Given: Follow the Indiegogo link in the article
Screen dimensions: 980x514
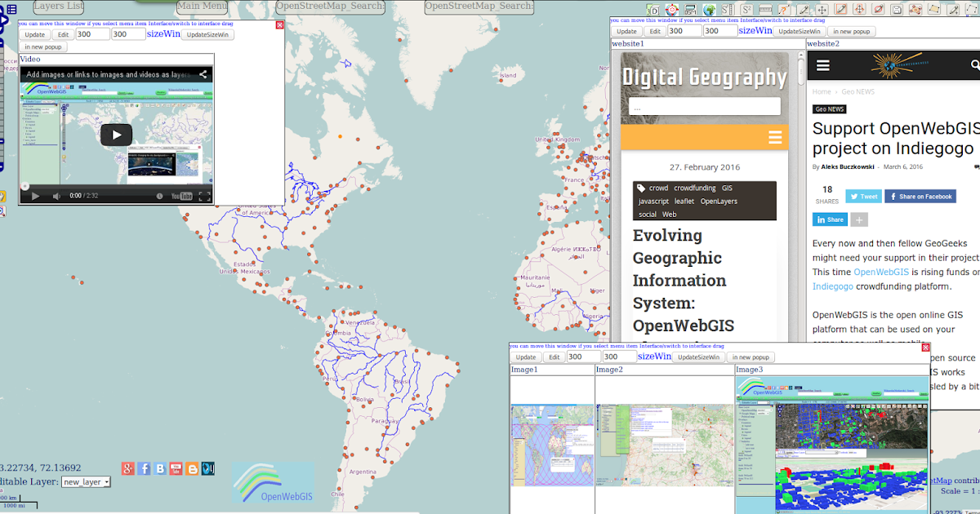Looking at the screenshot, I should click(832, 286).
